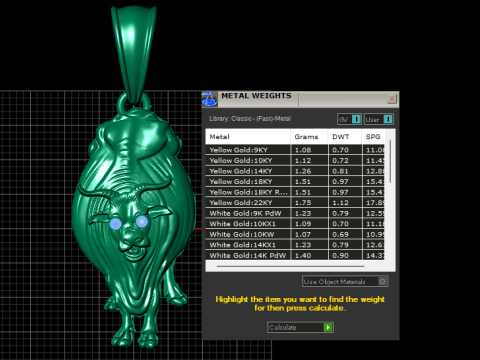Click the green arrow on Calculate
The image size is (480, 360).
pos(328,327)
